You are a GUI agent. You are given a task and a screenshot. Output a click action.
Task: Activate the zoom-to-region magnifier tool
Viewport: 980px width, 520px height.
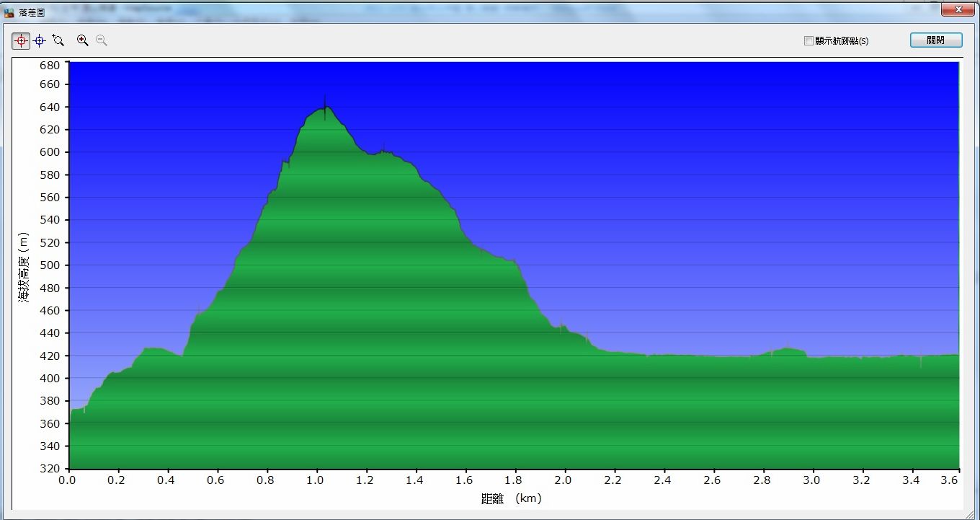coord(58,41)
